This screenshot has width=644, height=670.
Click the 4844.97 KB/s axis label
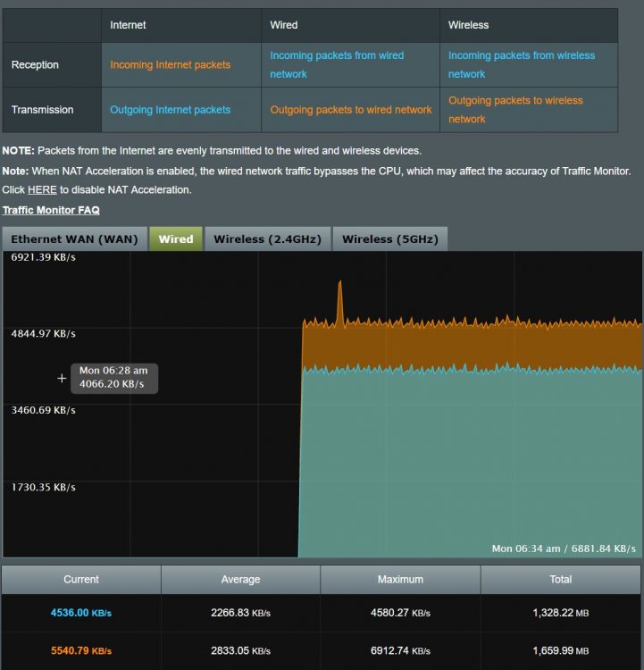pos(43,334)
